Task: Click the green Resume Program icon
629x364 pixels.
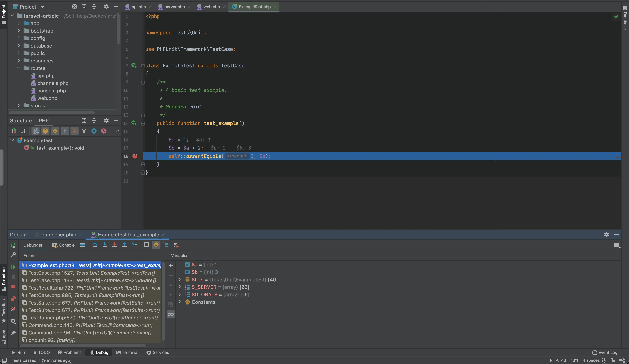Action: 13,267
